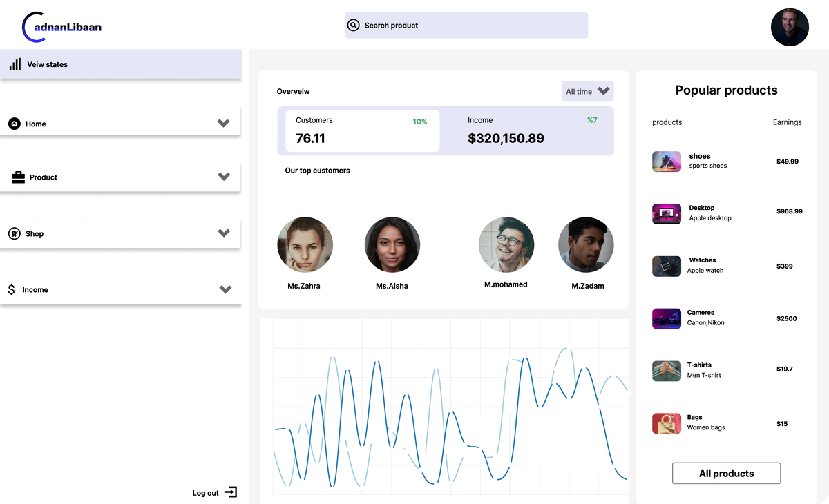Click the Log out link
Screen dimensions: 829x504
coord(205,492)
